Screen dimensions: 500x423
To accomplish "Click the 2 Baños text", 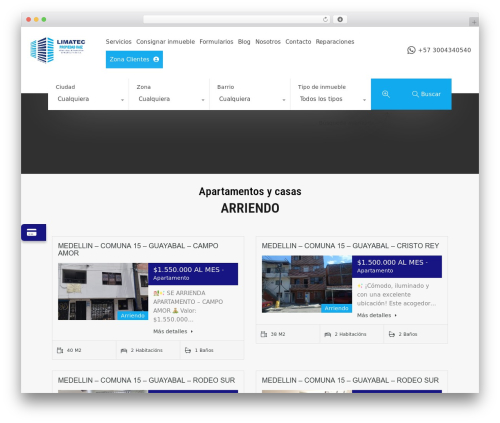I will pos(408,334).
